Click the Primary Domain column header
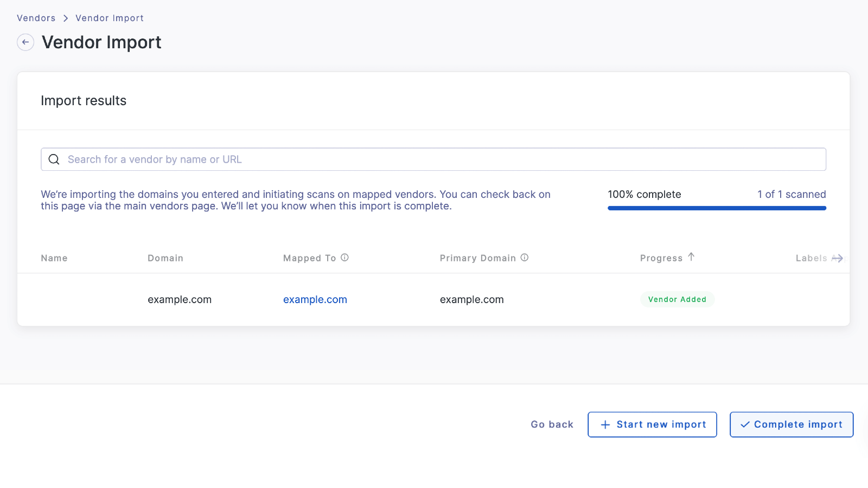 [x=478, y=258]
